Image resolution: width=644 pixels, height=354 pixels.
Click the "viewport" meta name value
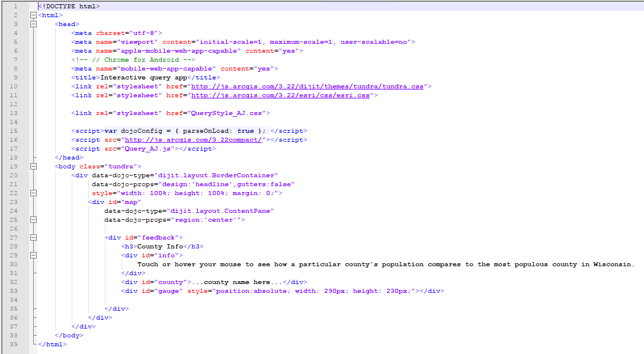137,42
